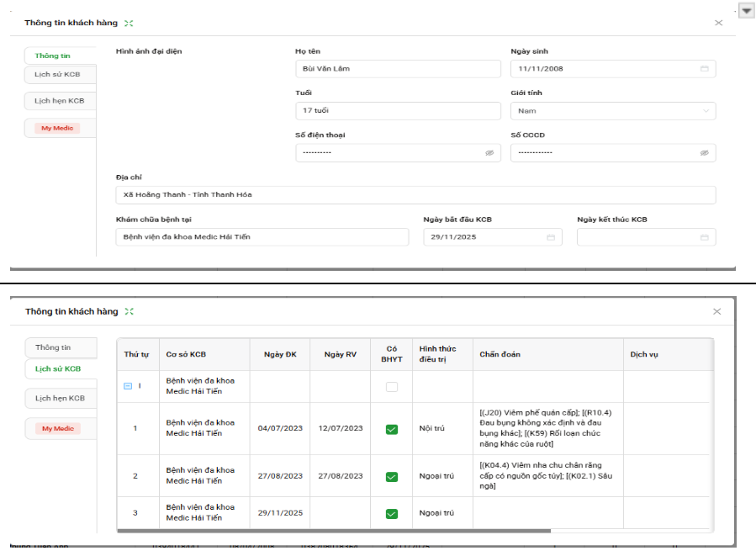Click into the Địa chỉ address field

[x=415, y=195]
